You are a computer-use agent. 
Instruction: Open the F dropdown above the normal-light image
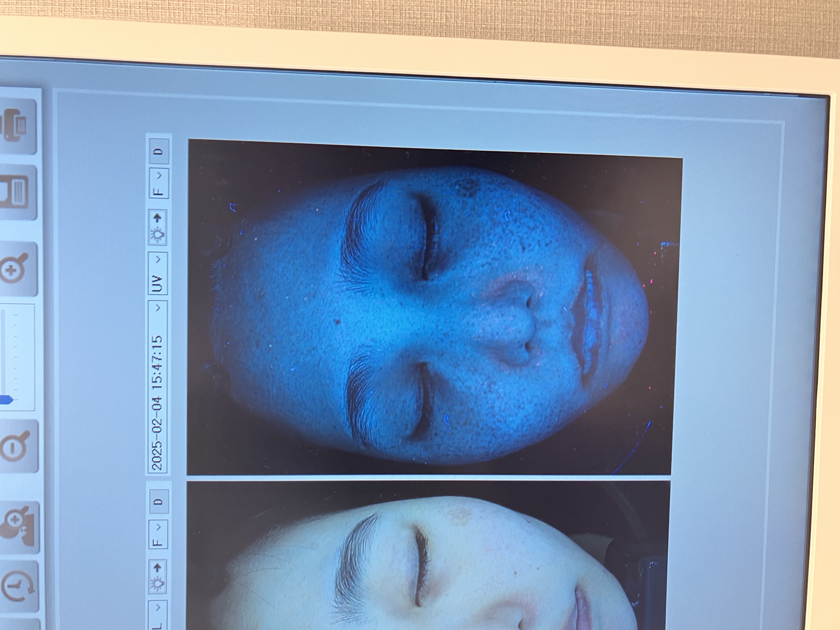[158, 534]
